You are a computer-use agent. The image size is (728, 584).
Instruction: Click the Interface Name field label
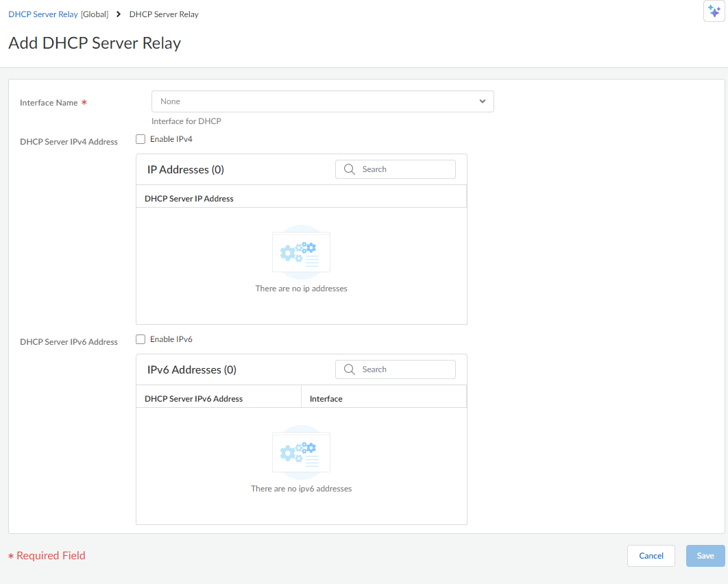click(x=49, y=103)
